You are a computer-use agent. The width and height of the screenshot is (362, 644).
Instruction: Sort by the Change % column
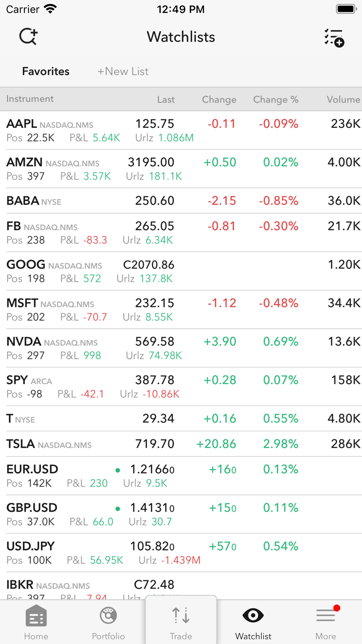coord(276,99)
